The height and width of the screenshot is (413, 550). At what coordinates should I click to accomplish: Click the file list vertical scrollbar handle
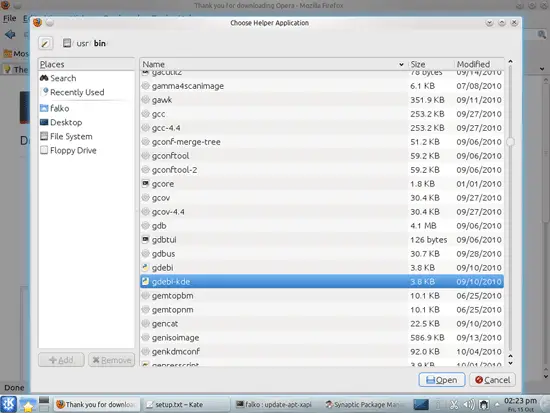click(x=510, y=142)
